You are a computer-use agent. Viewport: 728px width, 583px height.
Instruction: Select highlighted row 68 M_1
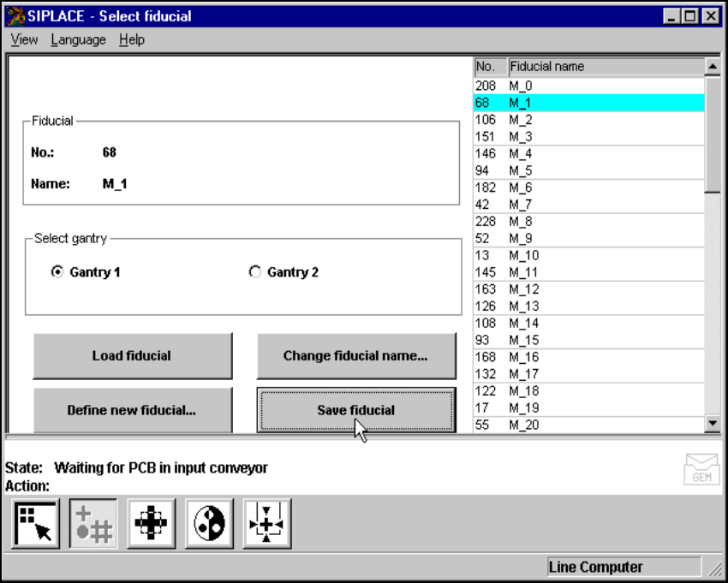point(588,103)
